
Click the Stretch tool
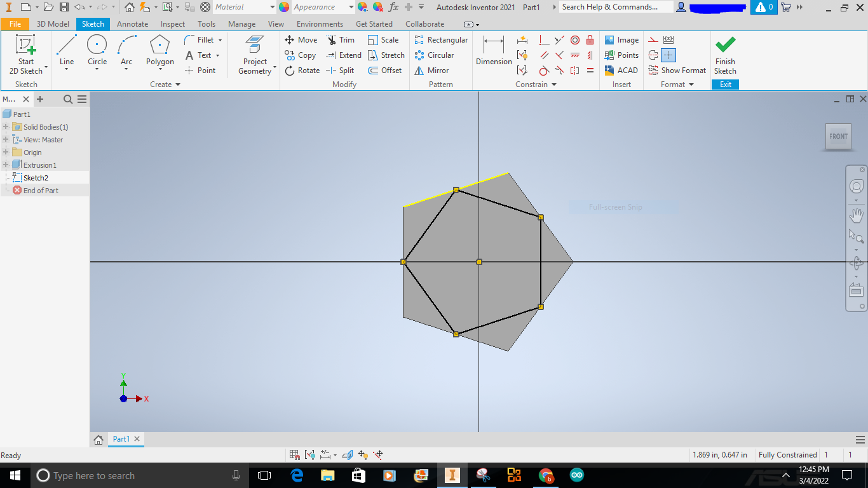click(386, 55)
